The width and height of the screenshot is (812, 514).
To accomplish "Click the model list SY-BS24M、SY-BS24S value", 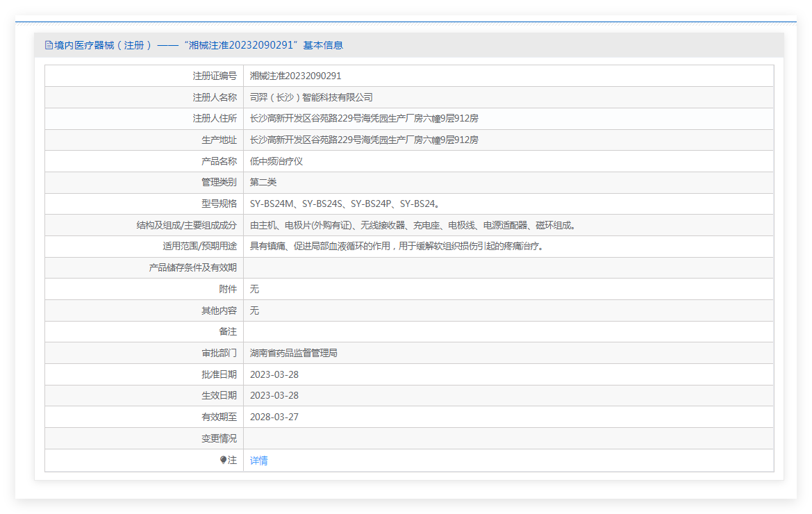I will click(345, 204).
